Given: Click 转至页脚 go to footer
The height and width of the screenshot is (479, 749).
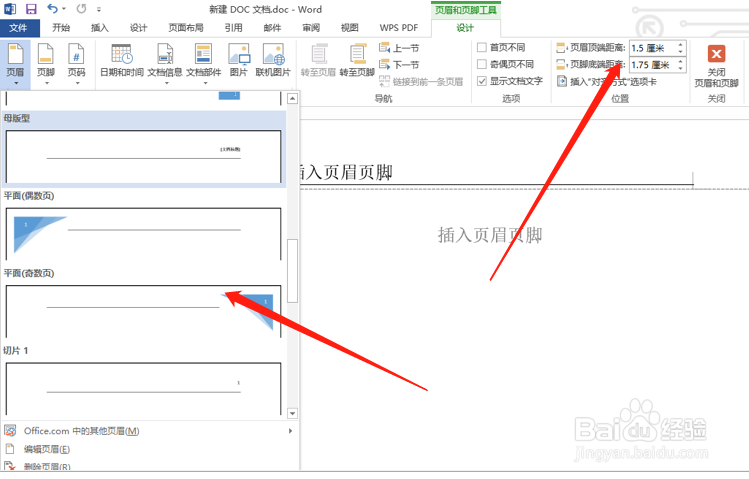Looking at the screenshot, I should pyautogui.click(x=357, y=61).
